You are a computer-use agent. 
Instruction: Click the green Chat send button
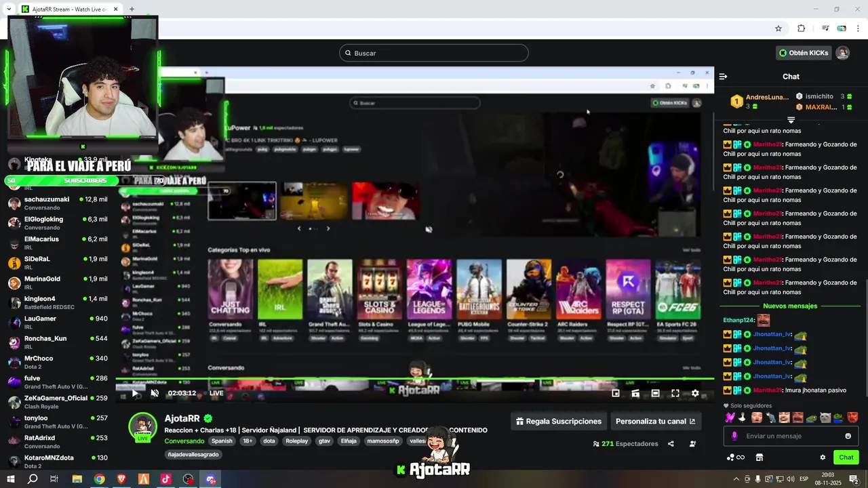pyautogui.click(x=846, y=457)
